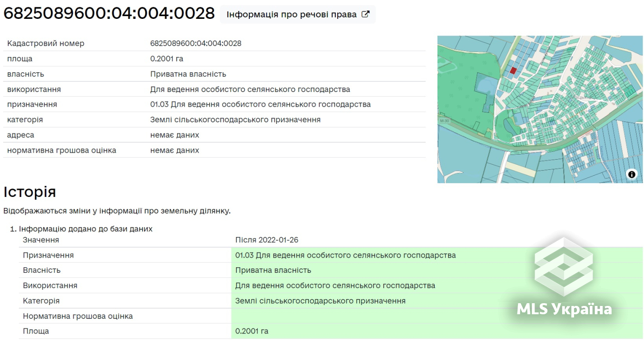Select the нормативна грошова оцінка label in the top table
This screenshot has width=644, height=340.
62,150
